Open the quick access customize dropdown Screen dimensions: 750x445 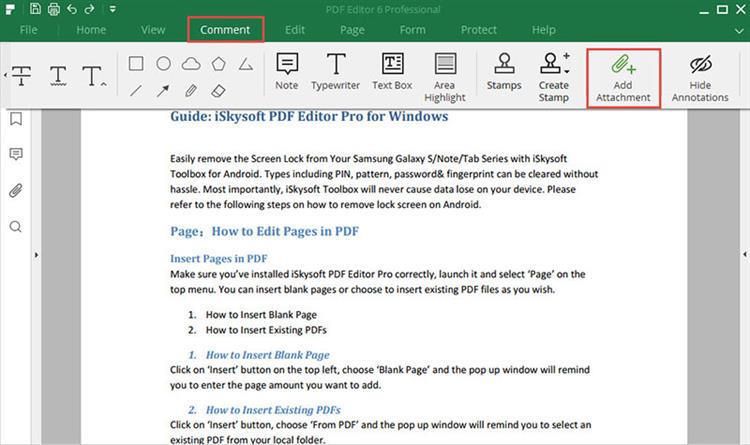pyautogui.click(x=112, y=9)
